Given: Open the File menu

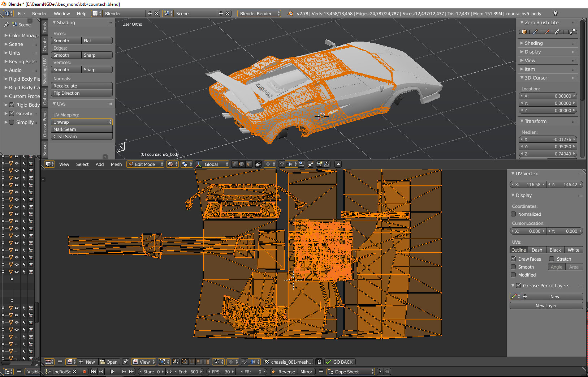Looking at the screenshot, I should pyautogui.click(x=21, y=13).
